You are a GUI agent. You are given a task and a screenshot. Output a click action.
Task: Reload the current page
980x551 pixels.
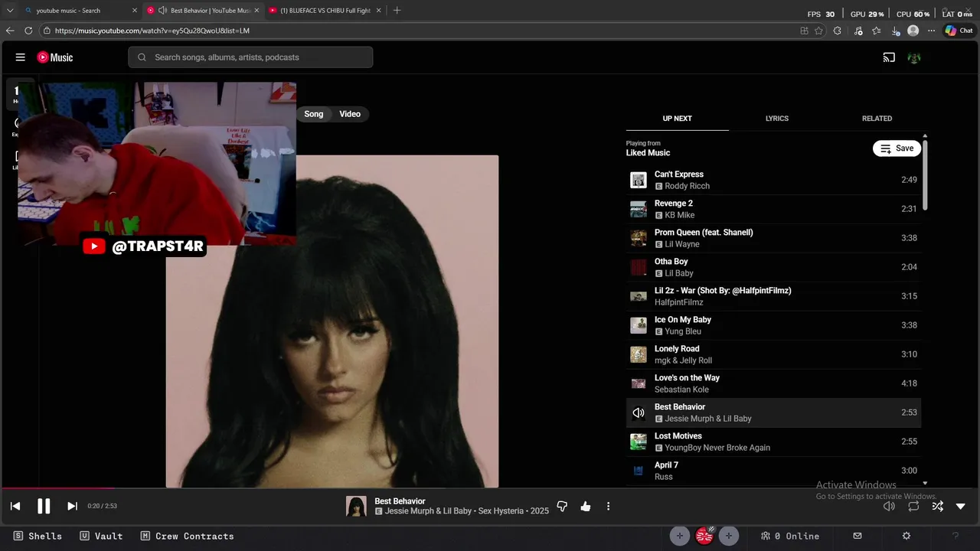[x=28, y=31]
